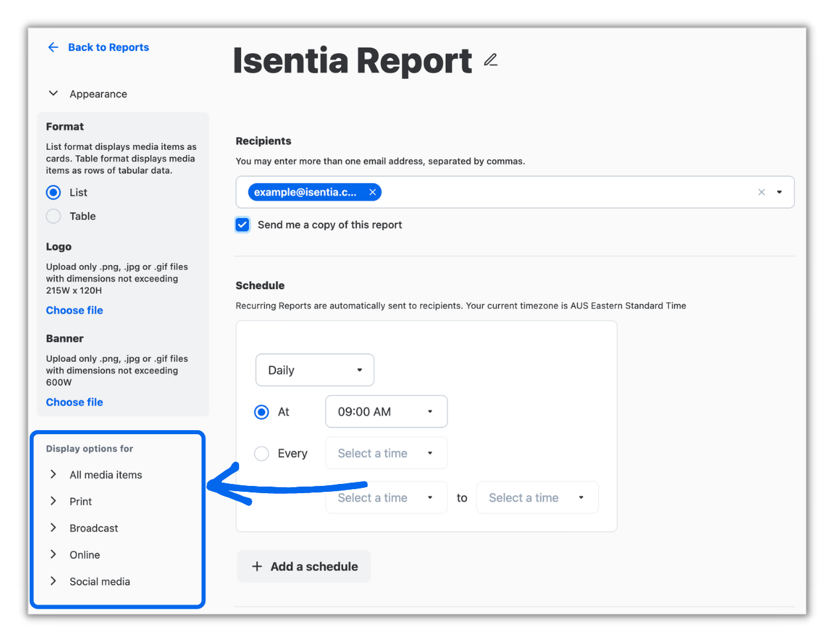
Task: Click the Broadcast label in display options
Action: click(x=94, y=528)
